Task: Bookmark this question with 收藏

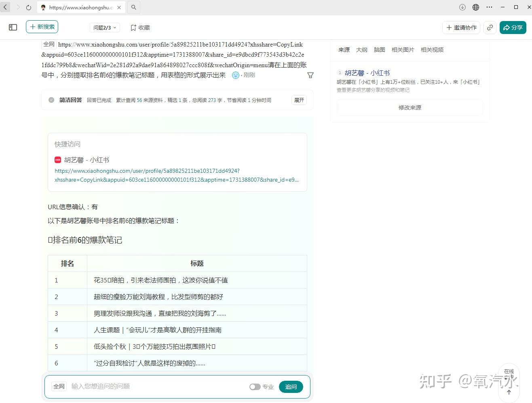Action: (x=140, y=28)
